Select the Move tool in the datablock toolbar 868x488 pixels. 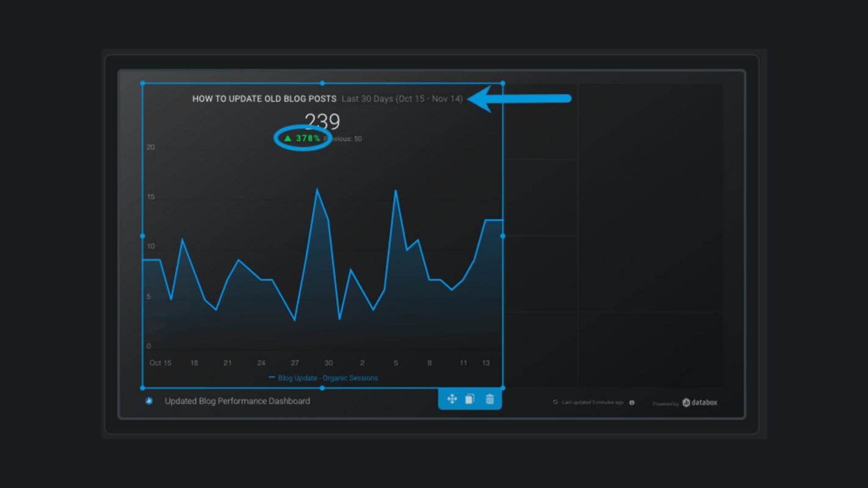452,399
